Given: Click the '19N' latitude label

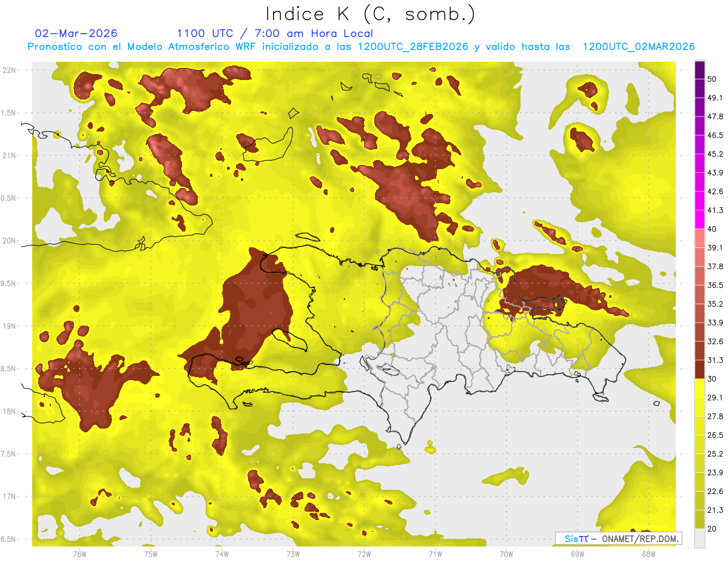Looking at the screenshot, I should click(x=10, y=326).
